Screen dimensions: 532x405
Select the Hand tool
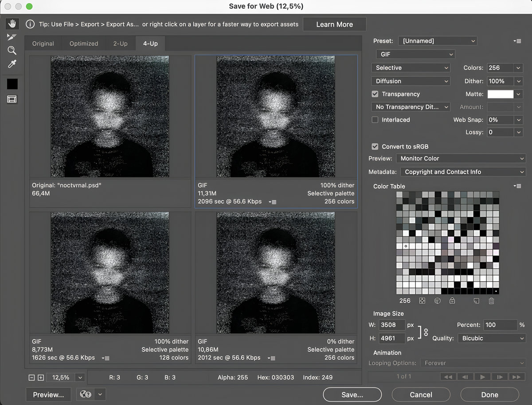coord(12,23)
